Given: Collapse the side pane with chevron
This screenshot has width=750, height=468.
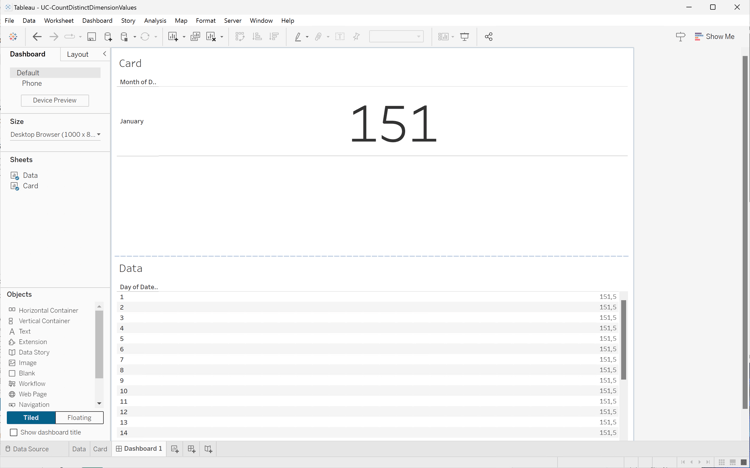Looking at the screenshot, I should point(104,54).
